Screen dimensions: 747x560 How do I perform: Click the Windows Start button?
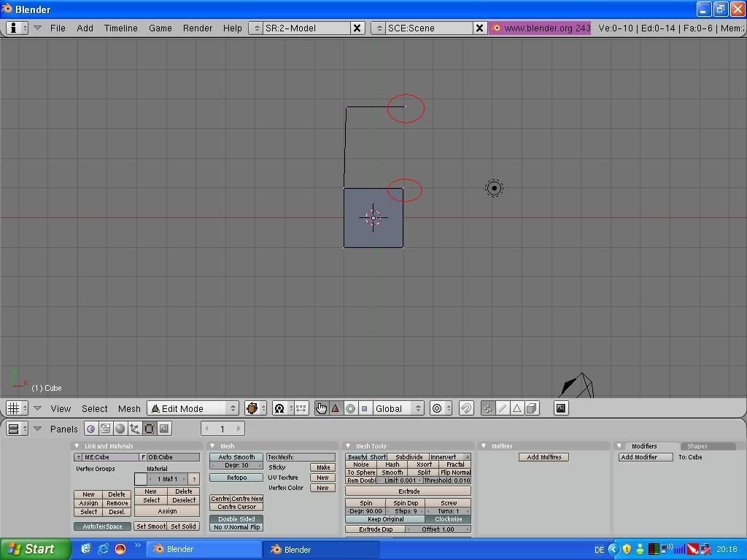click(33, 549)
